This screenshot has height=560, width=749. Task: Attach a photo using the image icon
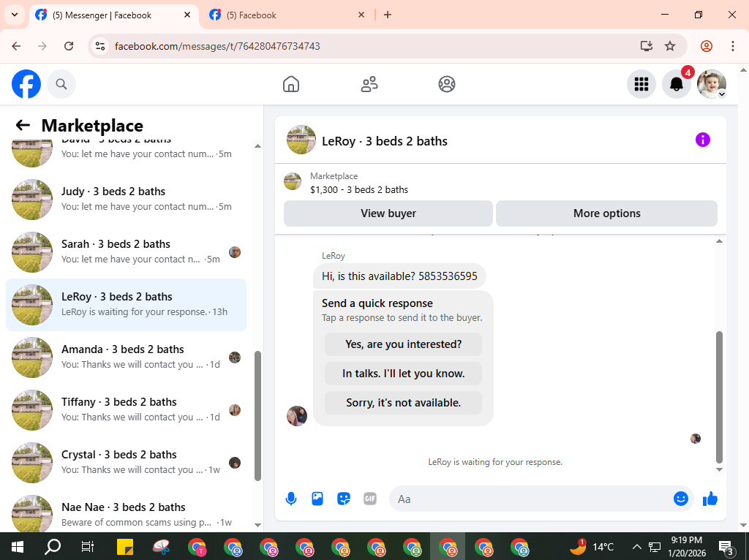click(317, 499)
